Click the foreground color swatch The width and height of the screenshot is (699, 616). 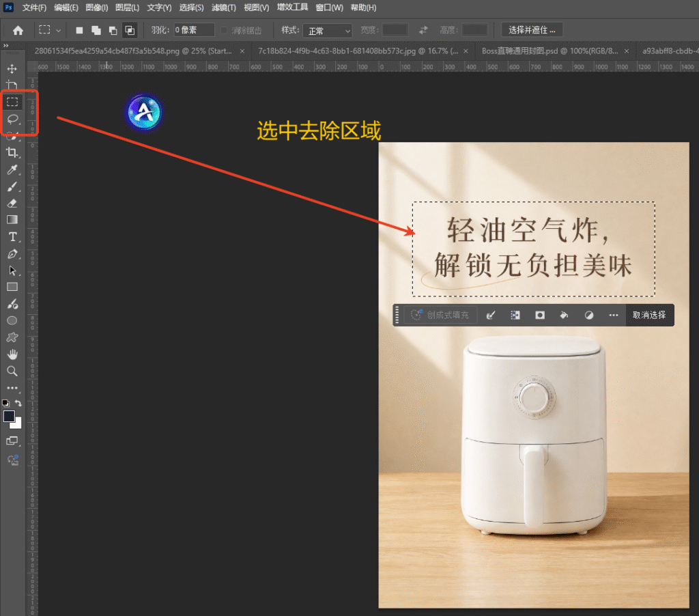click(8, 416)
